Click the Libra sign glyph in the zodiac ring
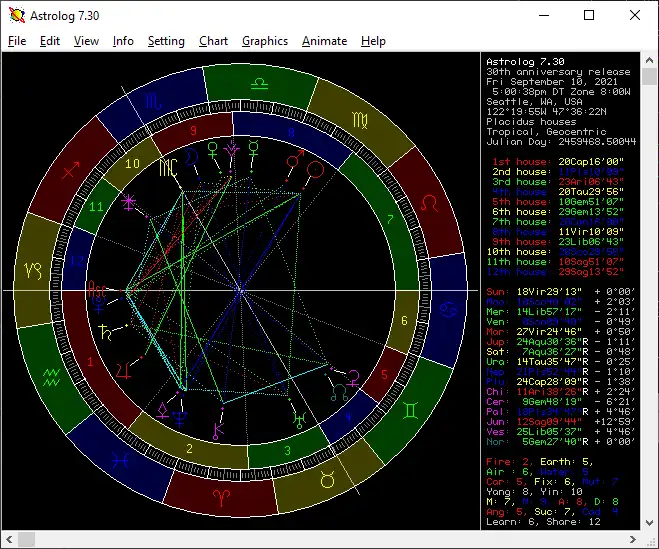Viewport: 659px width, 549px height. coord(259,83)
